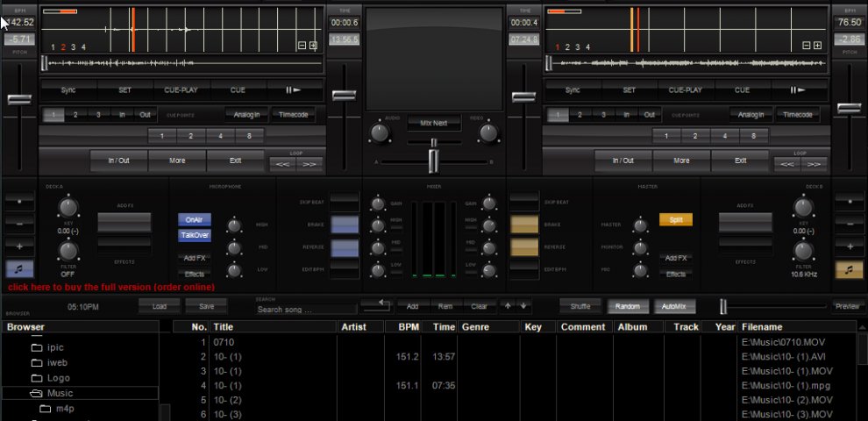Click deck B loop backward << button
Viewport: 868px width, 421px height.
(786, 165)
